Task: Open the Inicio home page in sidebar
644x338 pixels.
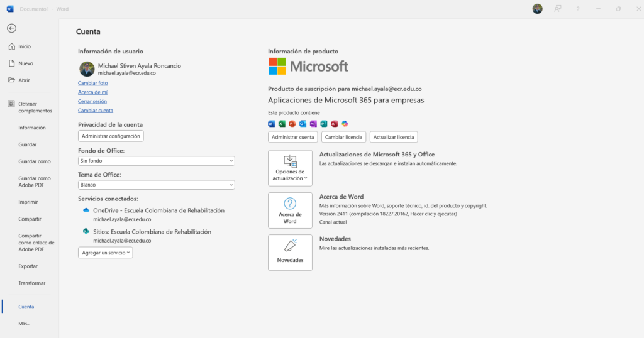Action: click(25, 46)
